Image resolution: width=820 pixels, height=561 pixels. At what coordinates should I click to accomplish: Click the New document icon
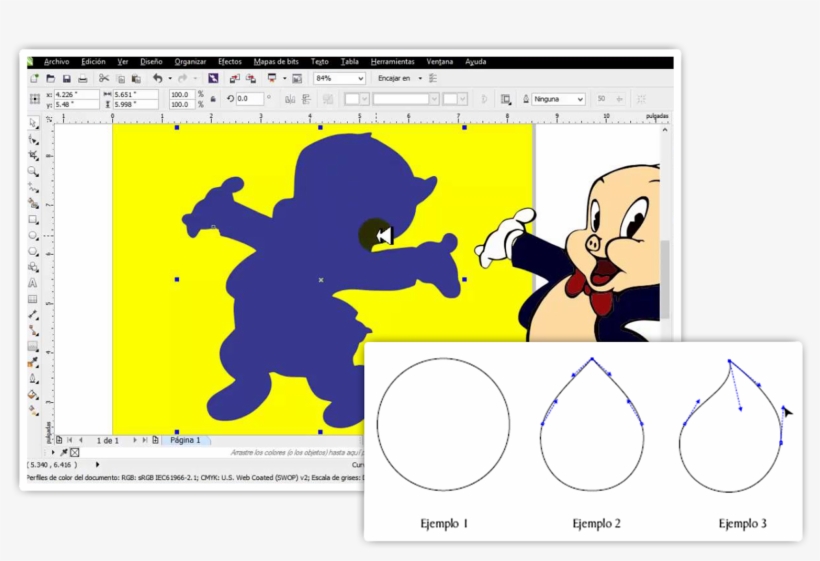(x=35, y=78)
